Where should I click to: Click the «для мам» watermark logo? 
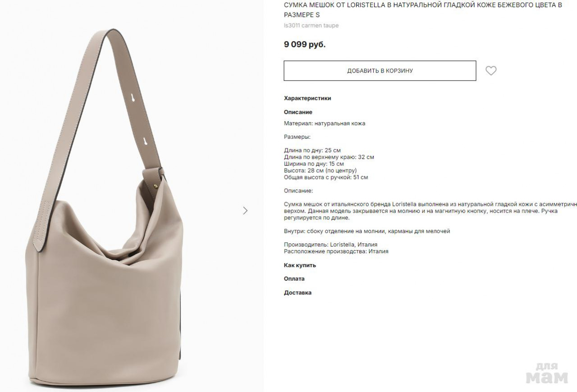click(x=547, y=373)
